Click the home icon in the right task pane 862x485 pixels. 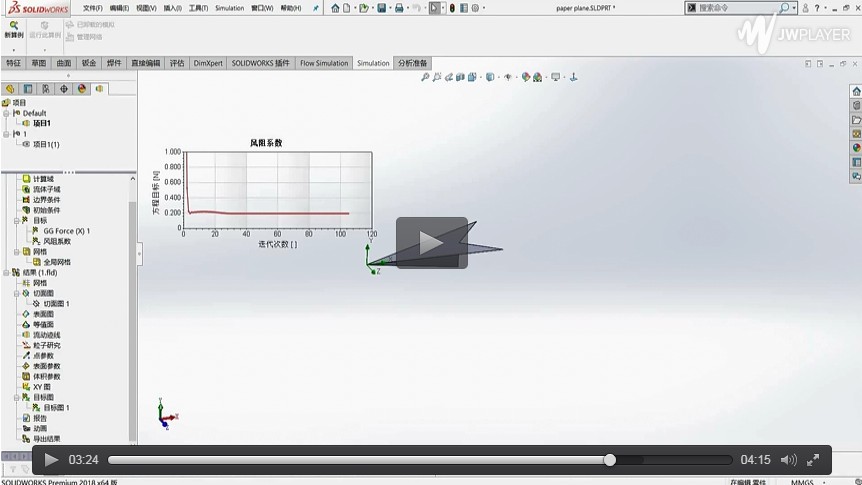click(x=856, y=91)
